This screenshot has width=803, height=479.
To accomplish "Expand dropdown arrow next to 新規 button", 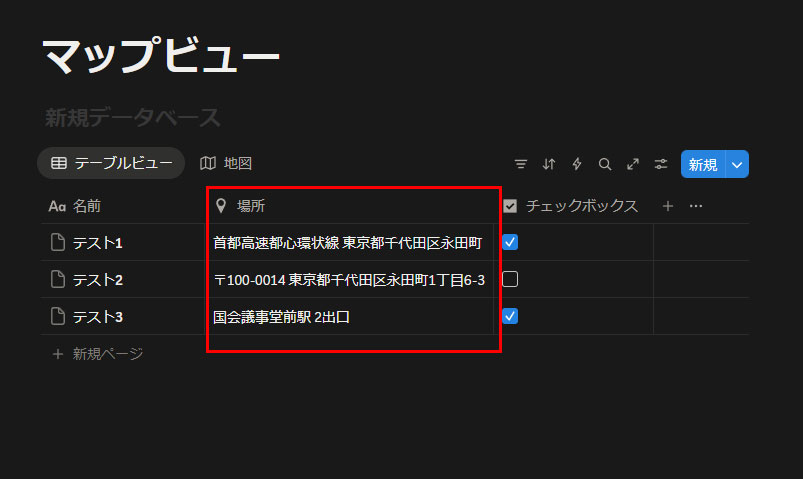I will click(738, 164).
